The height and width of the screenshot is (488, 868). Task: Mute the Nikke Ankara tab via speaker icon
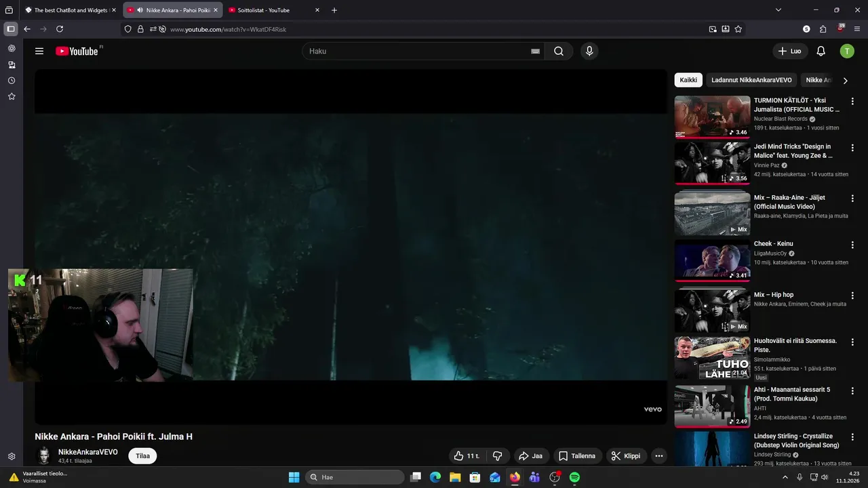coord(140,10)
